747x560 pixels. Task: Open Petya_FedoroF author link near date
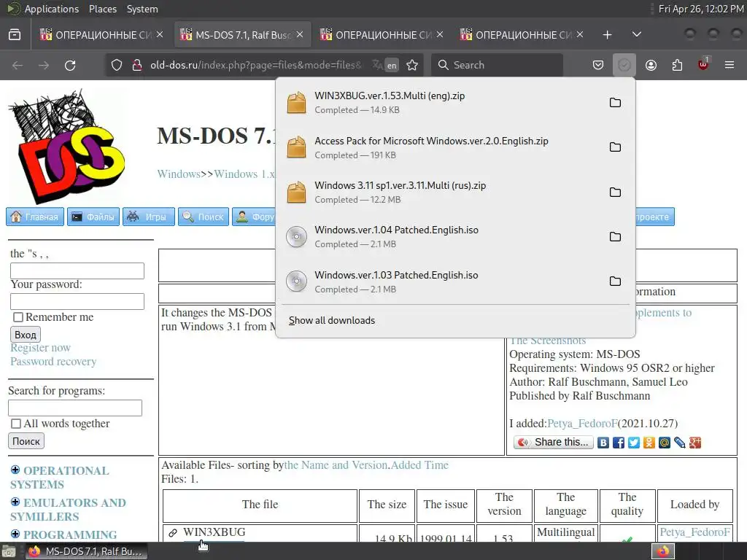click(x=582, y=424)
